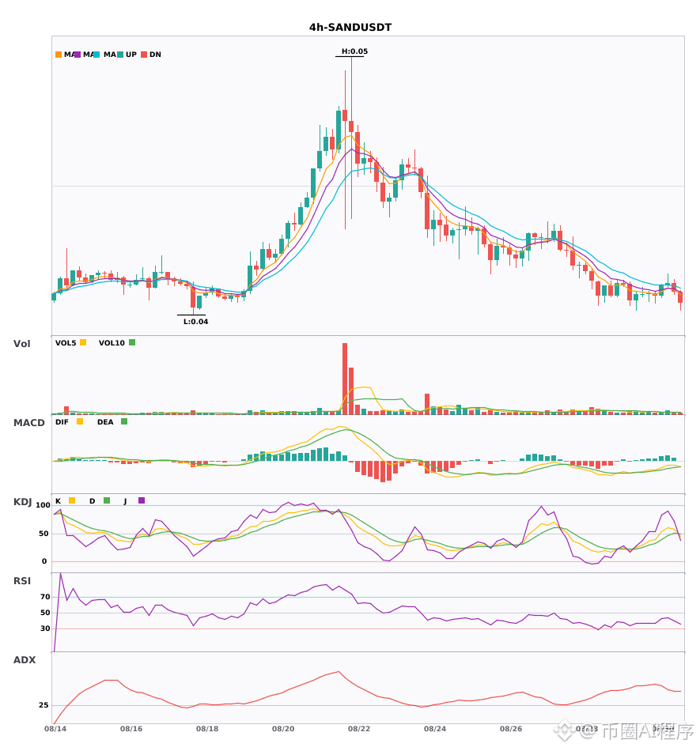
Task: Click the L:0.04 low price label
Action: click(196, 322)
